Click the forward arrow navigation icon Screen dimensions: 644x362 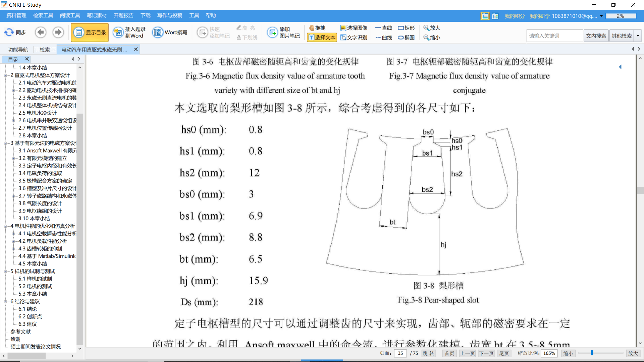[x=58, y=33]
